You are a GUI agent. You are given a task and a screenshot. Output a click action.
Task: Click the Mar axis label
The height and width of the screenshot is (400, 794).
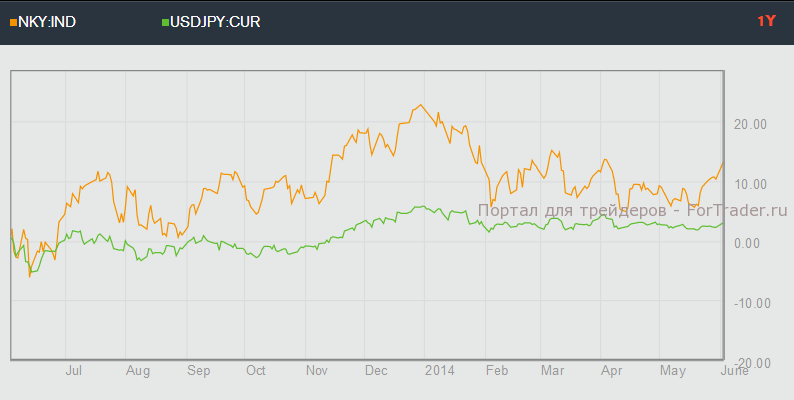pyautogui.click(x=552, y=371)
